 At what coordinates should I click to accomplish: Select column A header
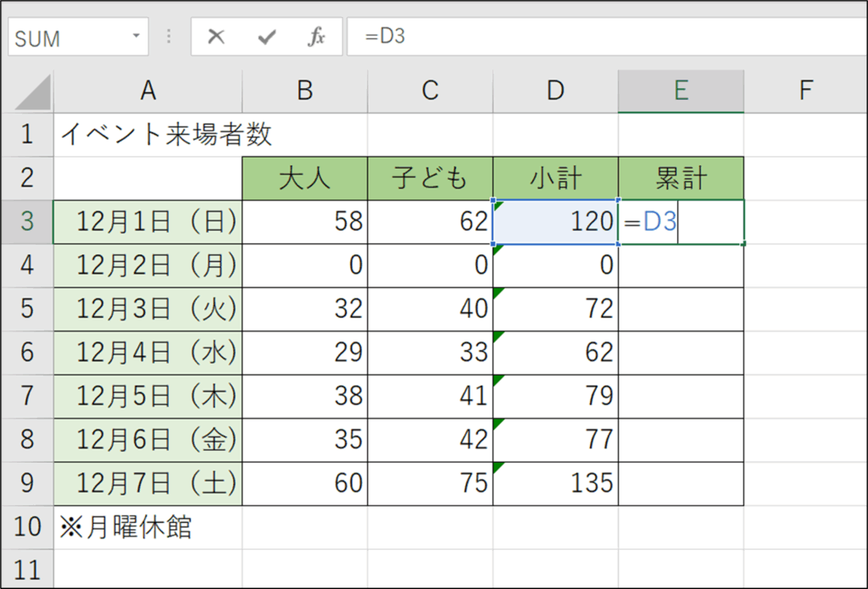(147, 91)
